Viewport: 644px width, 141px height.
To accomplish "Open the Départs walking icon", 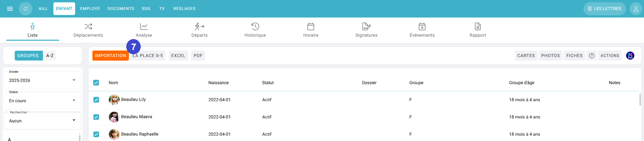I will (x=199, y=26).
